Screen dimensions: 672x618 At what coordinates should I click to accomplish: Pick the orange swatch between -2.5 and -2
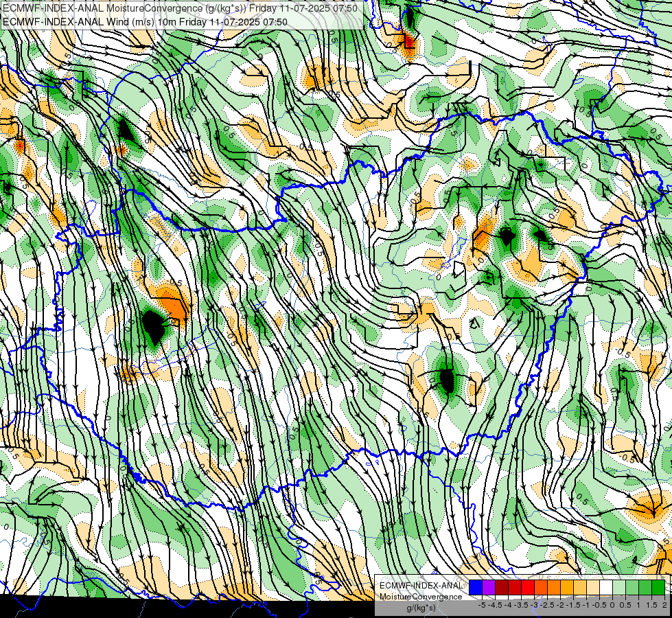(x=554, y=587)
